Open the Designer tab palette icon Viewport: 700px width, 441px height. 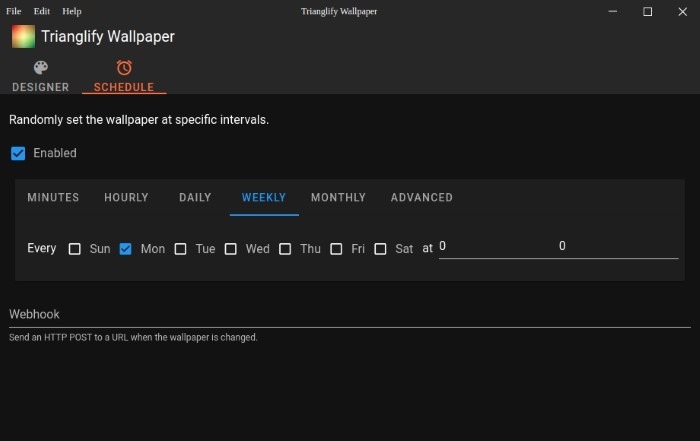[x=41, y=67]
